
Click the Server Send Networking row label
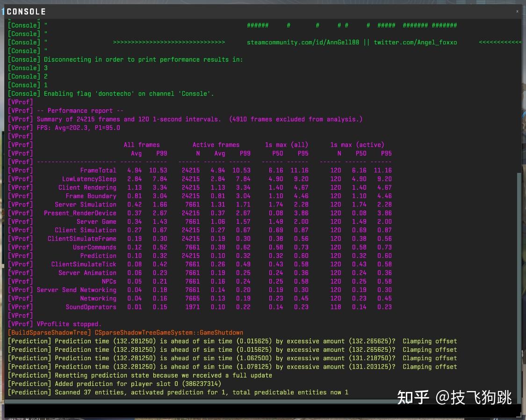click(x=77, y=290)
